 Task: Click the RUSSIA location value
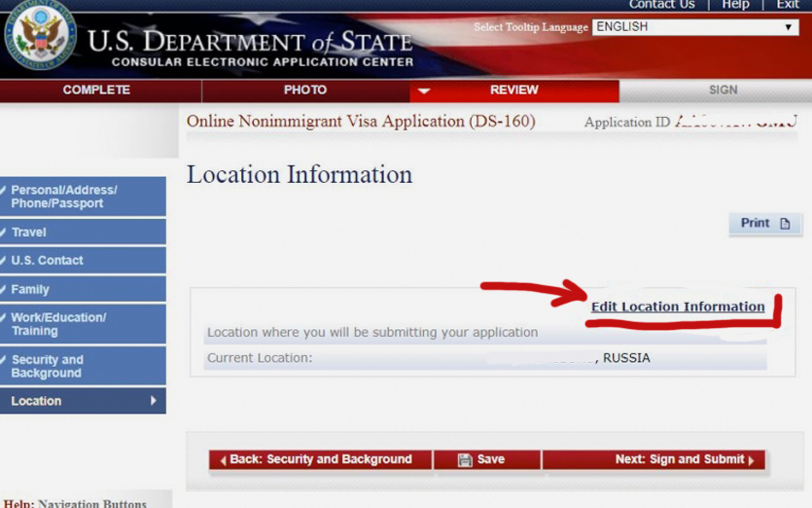[626, 358]
